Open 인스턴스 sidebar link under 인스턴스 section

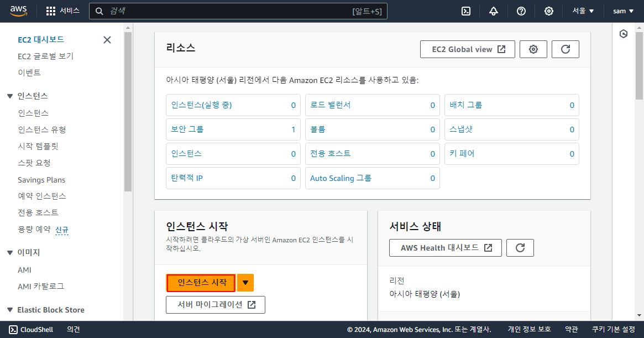click(33, 113)
